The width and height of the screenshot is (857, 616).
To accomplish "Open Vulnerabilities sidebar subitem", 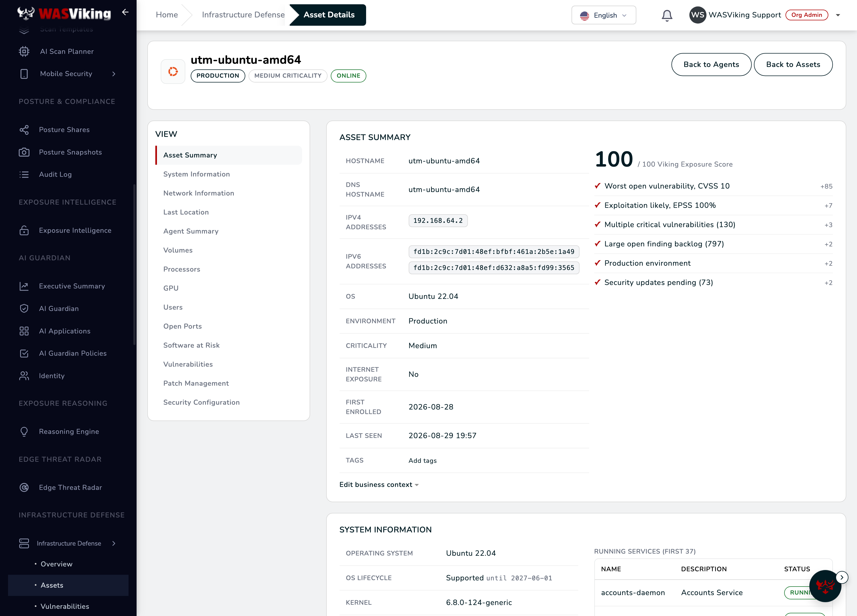I will point(65,606).
